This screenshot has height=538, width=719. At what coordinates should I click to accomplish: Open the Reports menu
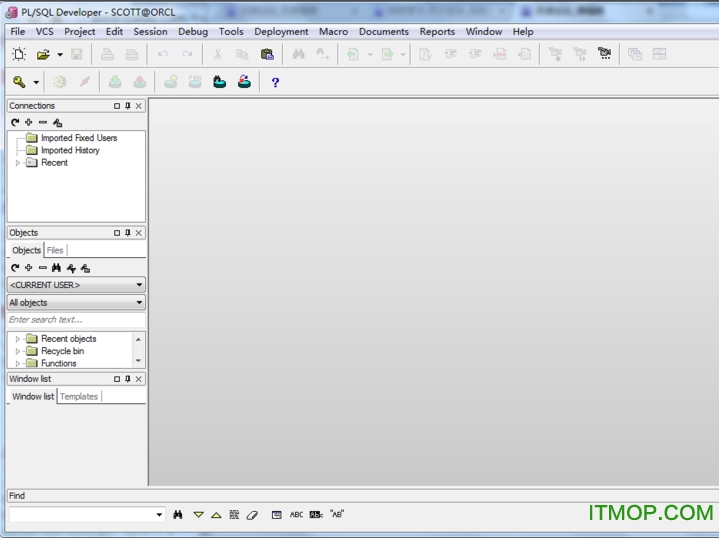pyautogui.click(x=437, y=32)
